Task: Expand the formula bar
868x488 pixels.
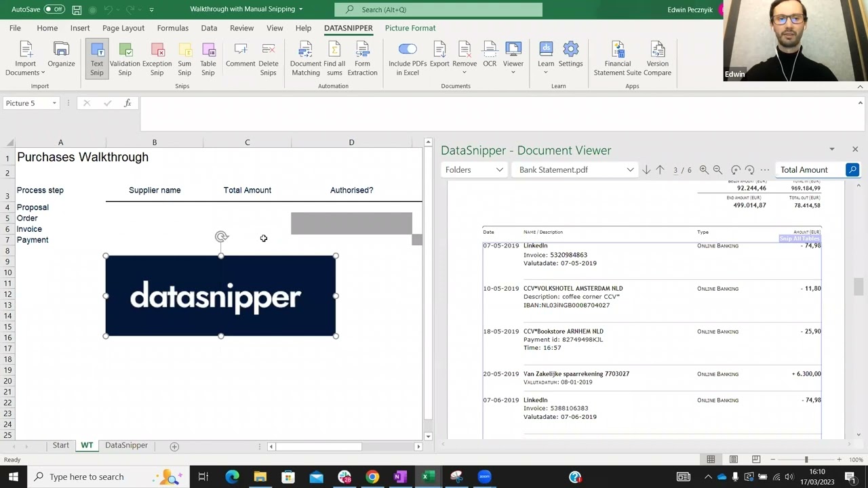Action: 861,103
